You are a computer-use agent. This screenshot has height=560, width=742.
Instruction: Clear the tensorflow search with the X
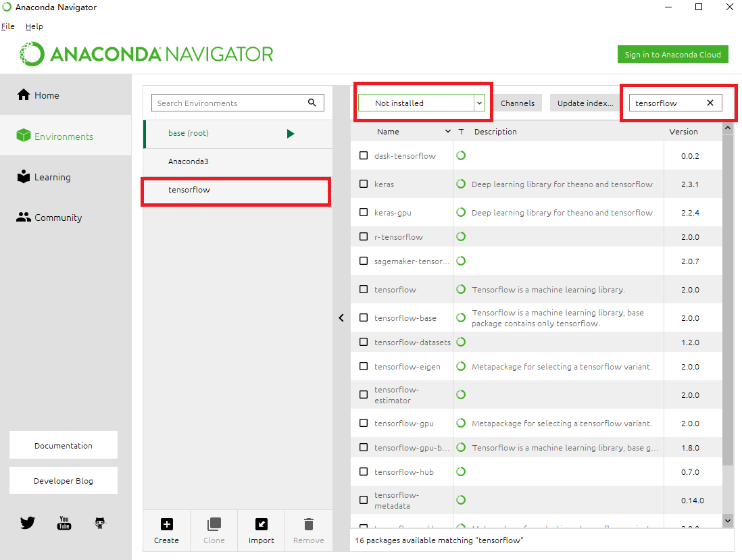(710, 103)
